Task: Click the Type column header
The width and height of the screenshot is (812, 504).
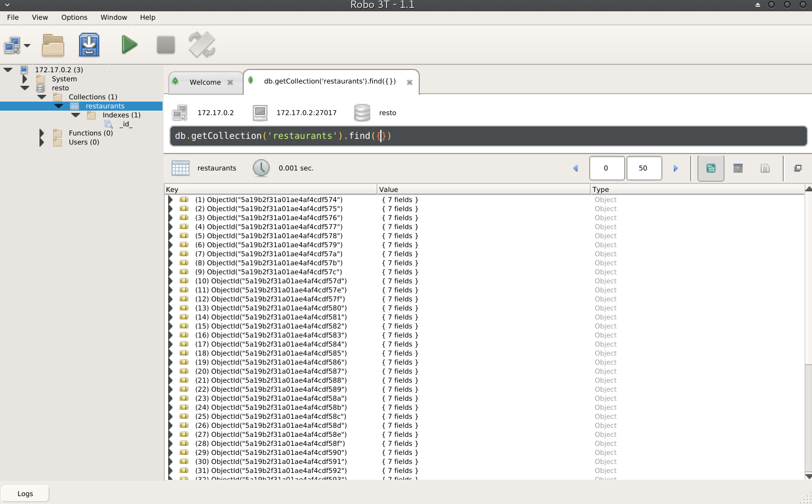Action: tap(697, 190)
